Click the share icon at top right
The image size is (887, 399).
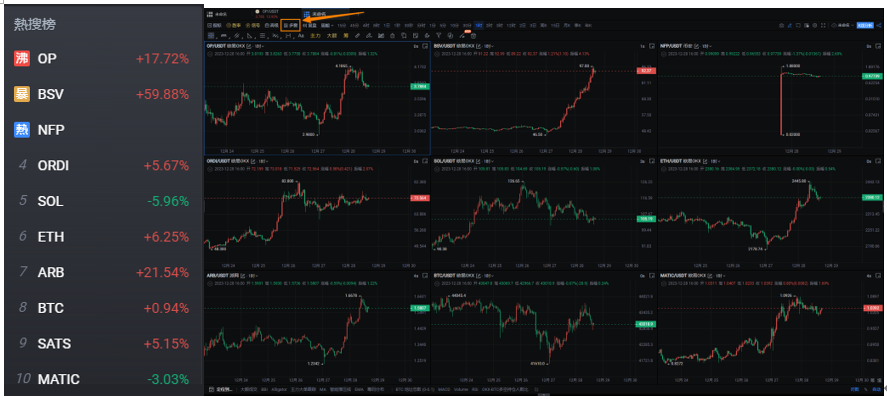[x=879, y=25]
